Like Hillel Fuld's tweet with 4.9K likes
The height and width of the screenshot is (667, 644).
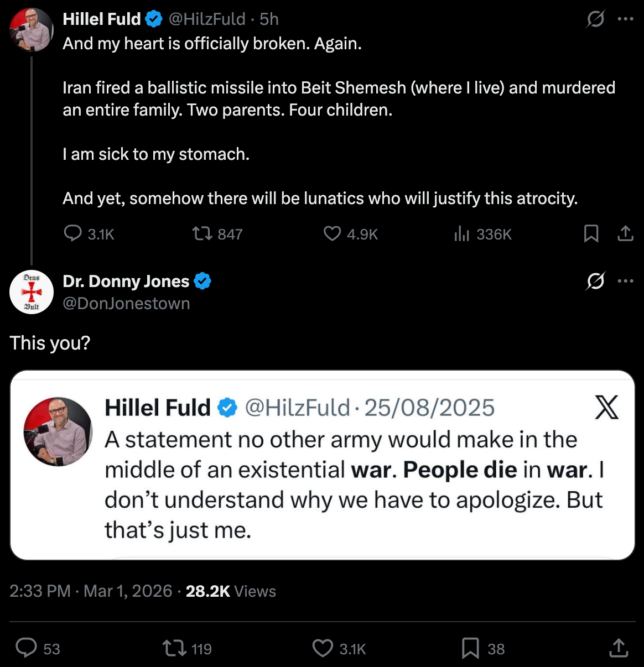(x=331, y=234)
